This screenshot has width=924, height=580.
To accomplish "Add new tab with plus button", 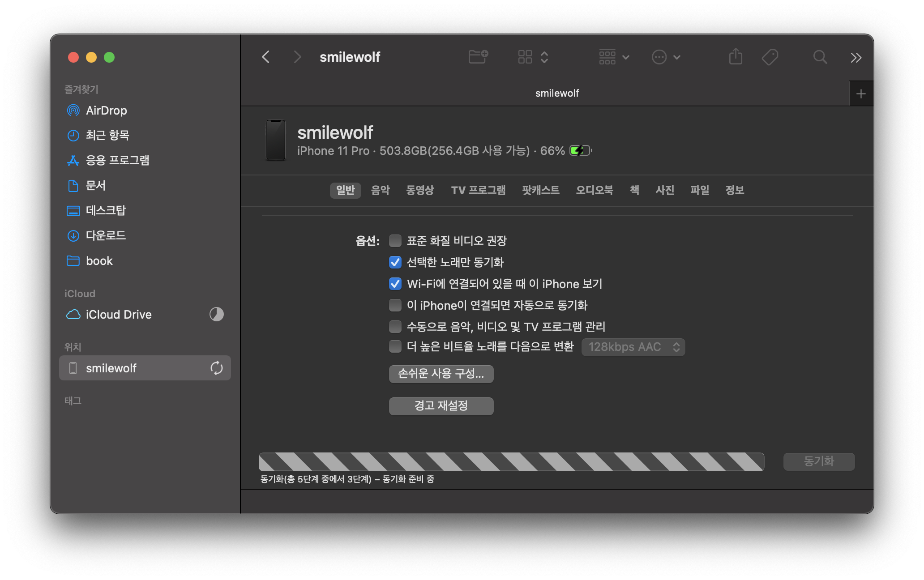I will point(860,94).
